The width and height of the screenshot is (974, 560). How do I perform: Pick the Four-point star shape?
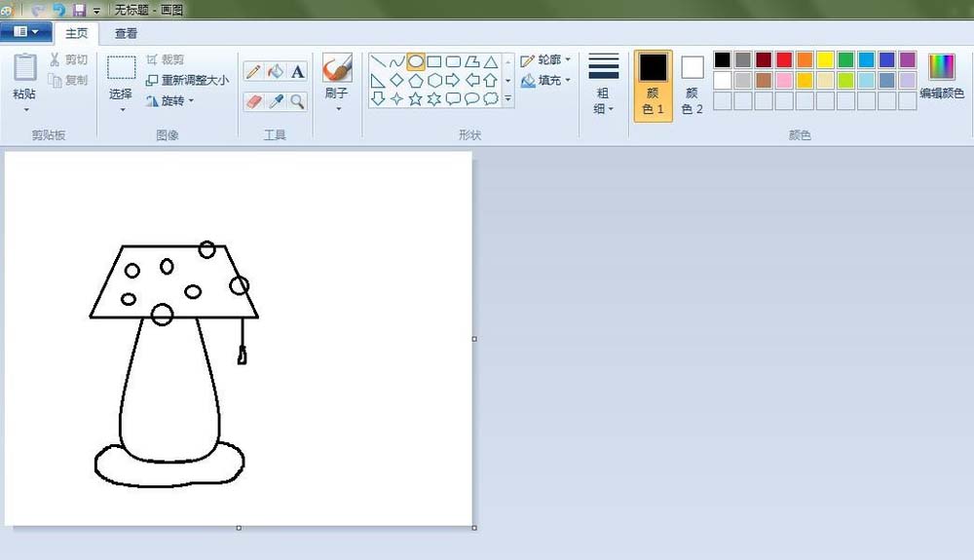pos(396,98)
